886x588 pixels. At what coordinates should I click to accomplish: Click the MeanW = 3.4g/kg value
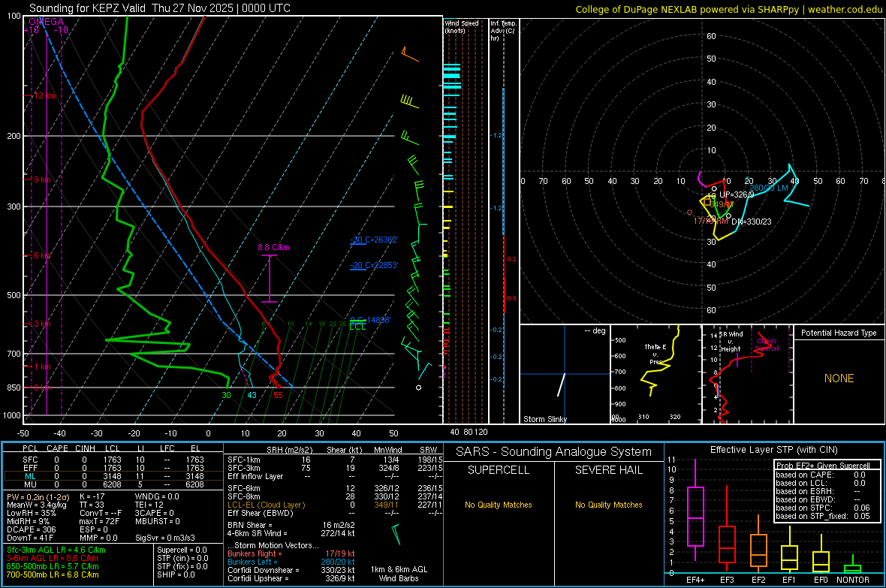click(37, 505)
